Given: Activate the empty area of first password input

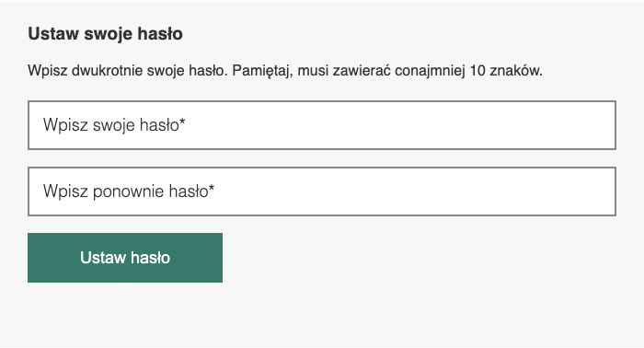Looking at the screenshot, I should (400, 125).
